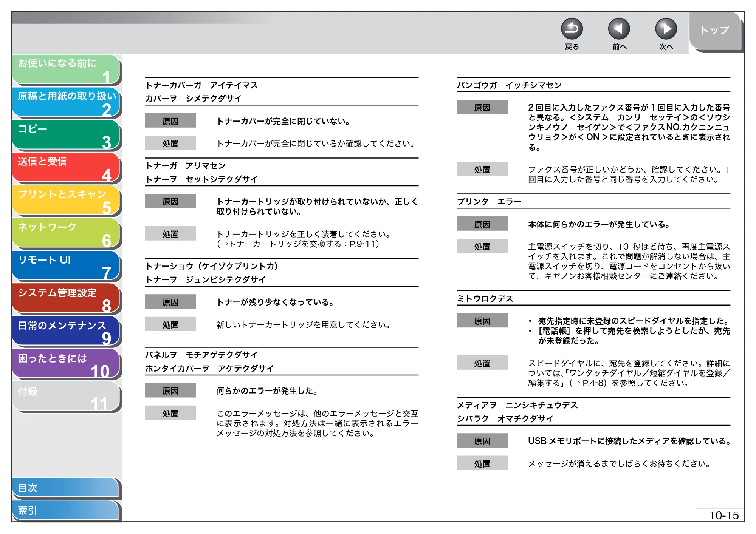Click the page number 10-15

(x=724, y=515)
